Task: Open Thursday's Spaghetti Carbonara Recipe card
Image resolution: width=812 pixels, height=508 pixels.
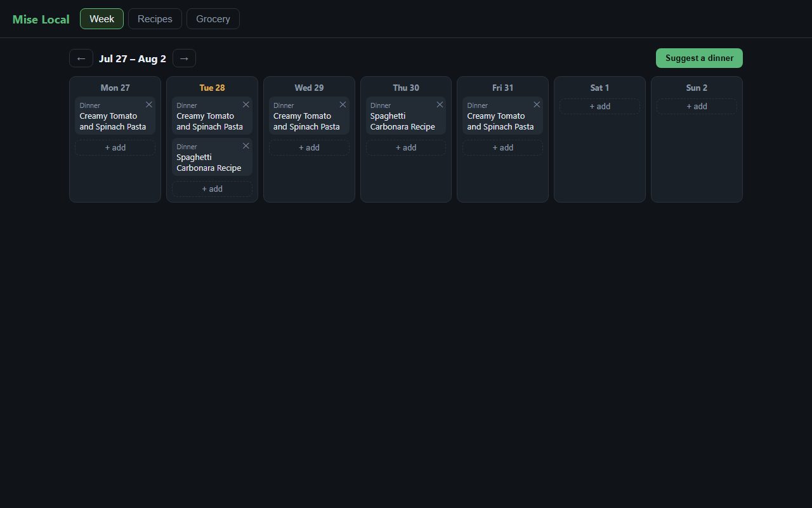Action: (406, 116)
